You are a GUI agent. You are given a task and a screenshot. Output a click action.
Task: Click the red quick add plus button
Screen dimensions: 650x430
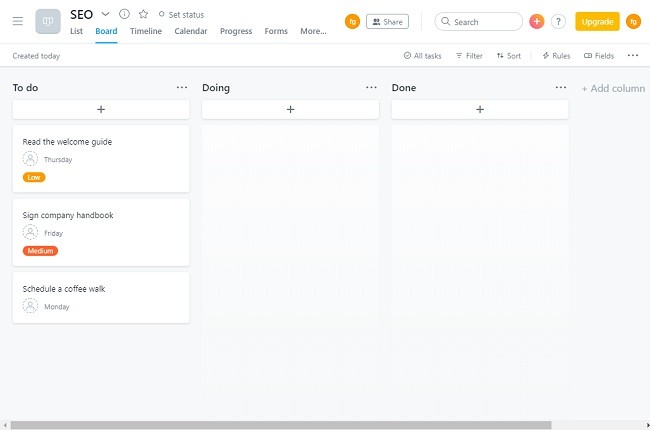click(536, 22)
